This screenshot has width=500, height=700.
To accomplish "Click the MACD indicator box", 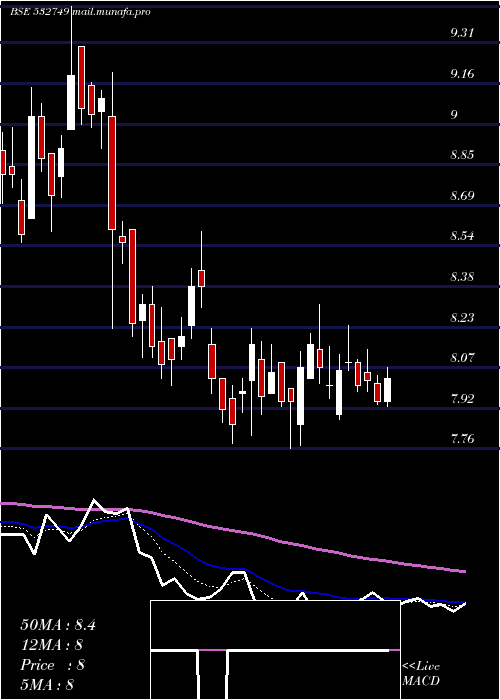I will point(275,650).
